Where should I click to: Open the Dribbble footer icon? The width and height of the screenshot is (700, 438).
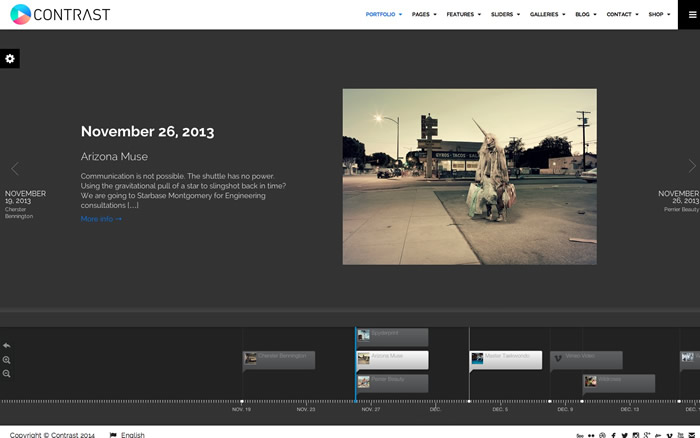pyautogui.click(x=602, y=435)
